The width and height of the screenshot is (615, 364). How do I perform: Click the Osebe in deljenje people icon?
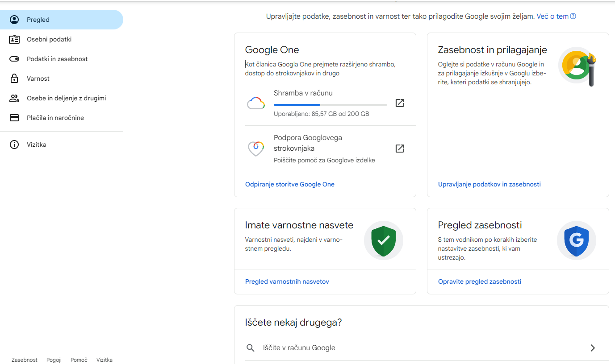14,98
